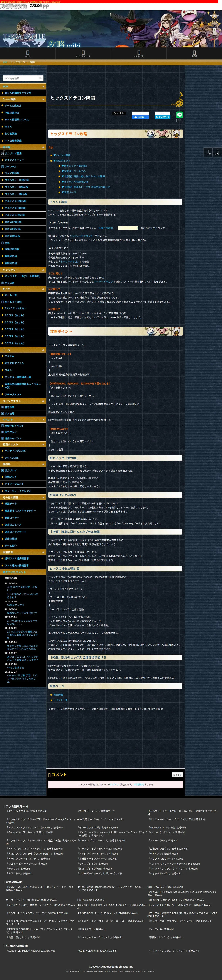This screenshot has height=980, width=222.
Task: Jump to top with トップ floating button
Action: [x=208, y=152]
